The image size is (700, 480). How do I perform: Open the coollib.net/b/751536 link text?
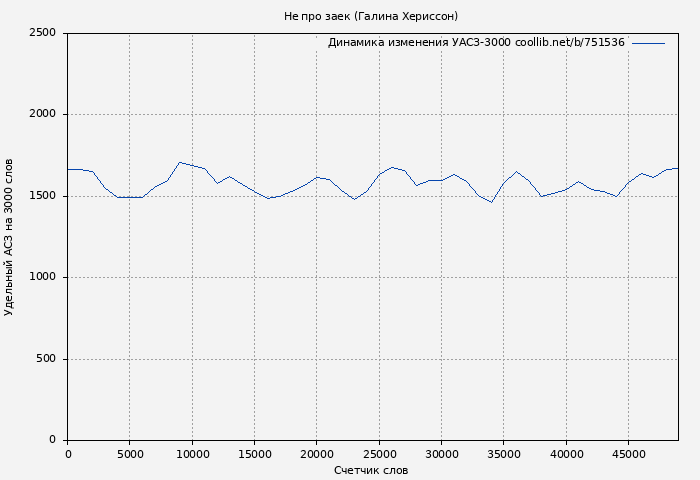[569, 43]
